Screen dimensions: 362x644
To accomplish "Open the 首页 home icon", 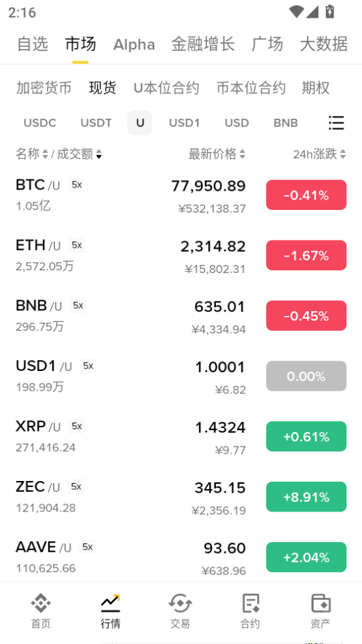I will (x=41, y=603).
